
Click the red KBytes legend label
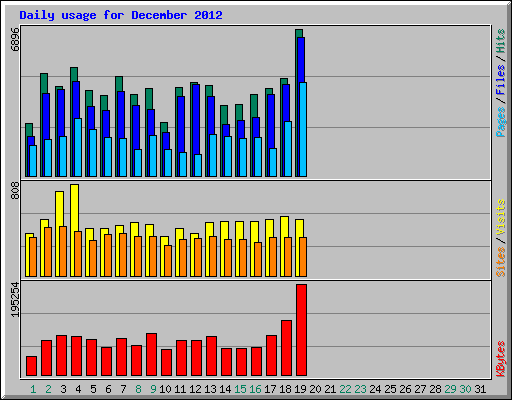500,359
